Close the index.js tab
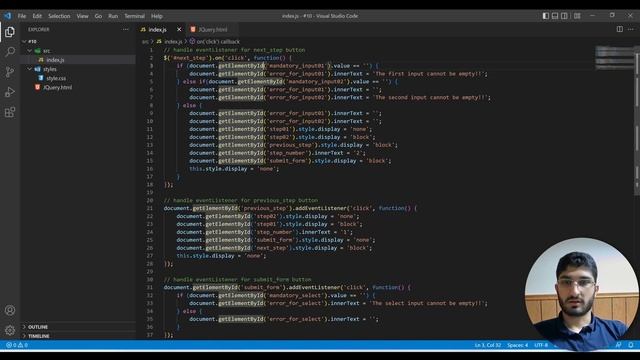640x360 pixels. pyautogui.click(x=179, y=29)
